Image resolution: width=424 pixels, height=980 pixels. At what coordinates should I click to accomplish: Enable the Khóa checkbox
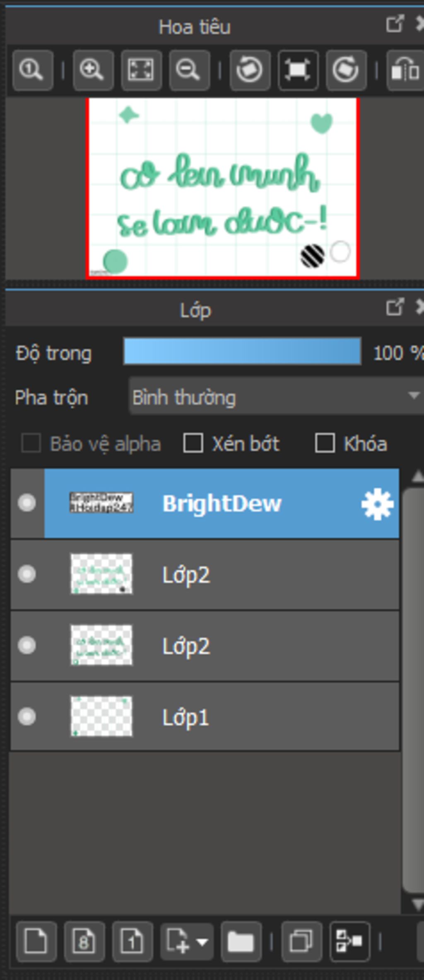325,443
